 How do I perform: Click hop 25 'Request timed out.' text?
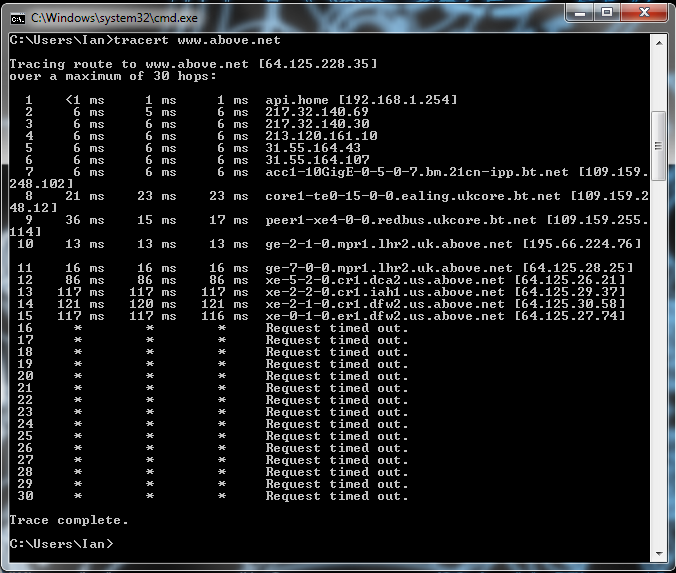[x=337, y=436]
